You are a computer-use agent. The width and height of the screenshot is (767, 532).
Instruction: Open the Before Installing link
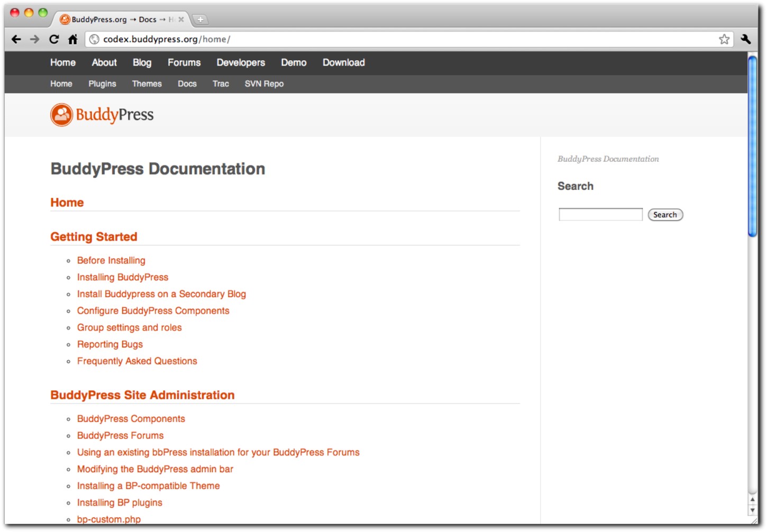pos(111,260)
